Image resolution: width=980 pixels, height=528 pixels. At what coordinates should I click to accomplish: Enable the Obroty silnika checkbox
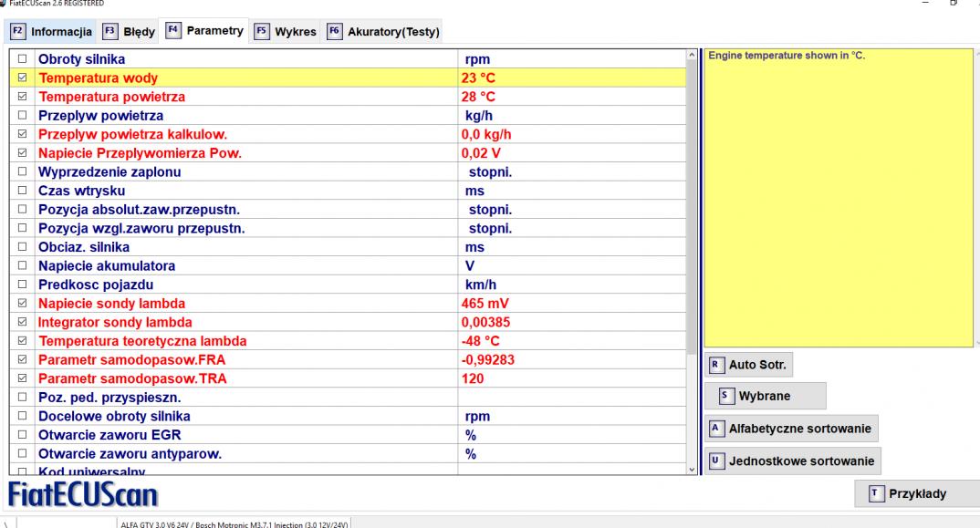click(x=23, y=59)
